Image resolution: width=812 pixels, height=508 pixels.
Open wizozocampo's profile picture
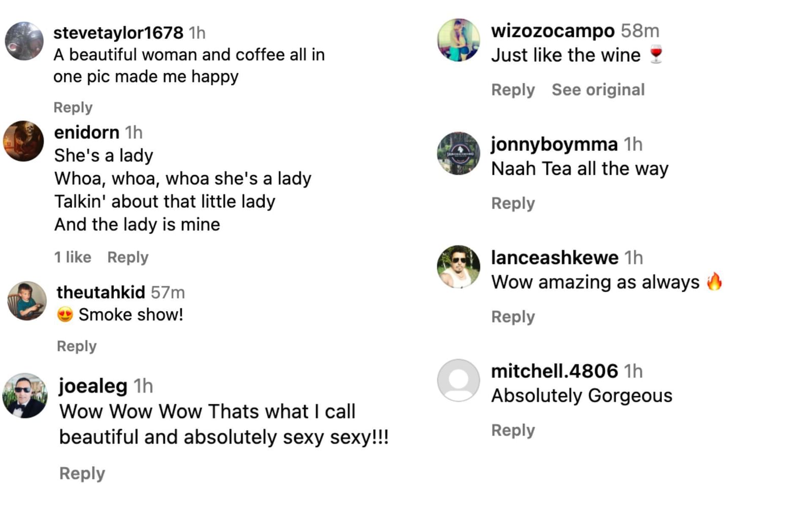pos(458,40)
